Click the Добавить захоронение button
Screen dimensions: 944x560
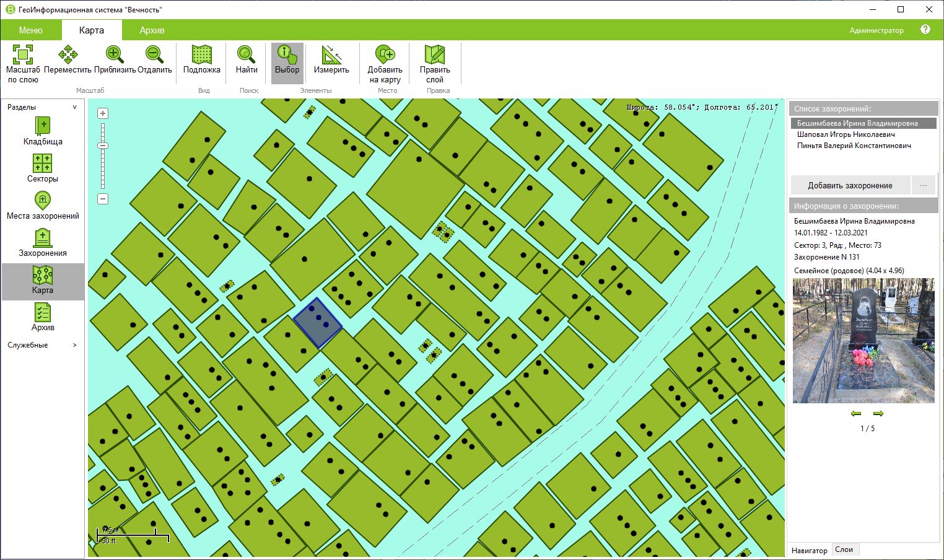850,185
